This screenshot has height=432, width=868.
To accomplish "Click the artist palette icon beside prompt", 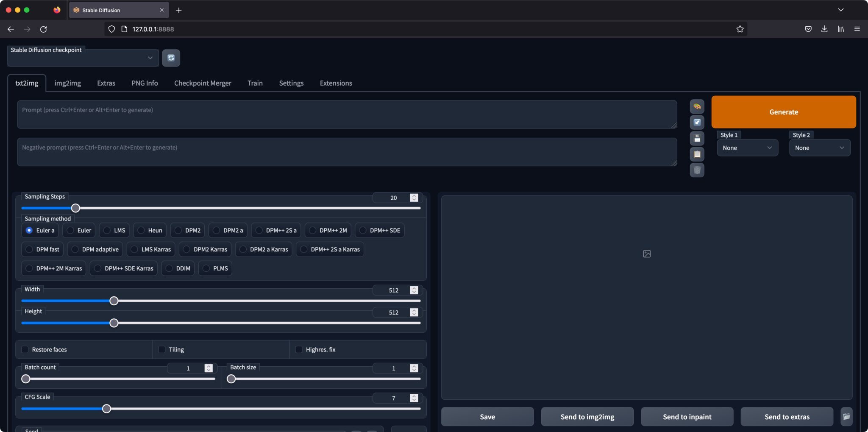I will tap(697, 106).
